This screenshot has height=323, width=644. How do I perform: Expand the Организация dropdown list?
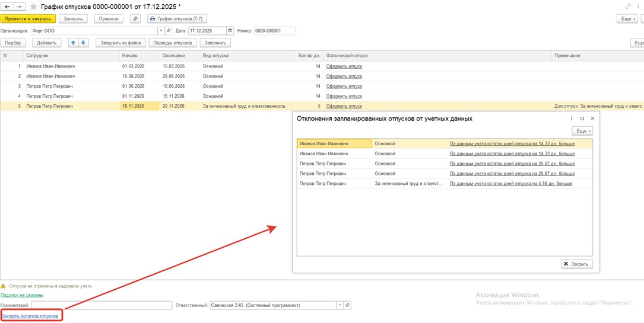(161, 31)
